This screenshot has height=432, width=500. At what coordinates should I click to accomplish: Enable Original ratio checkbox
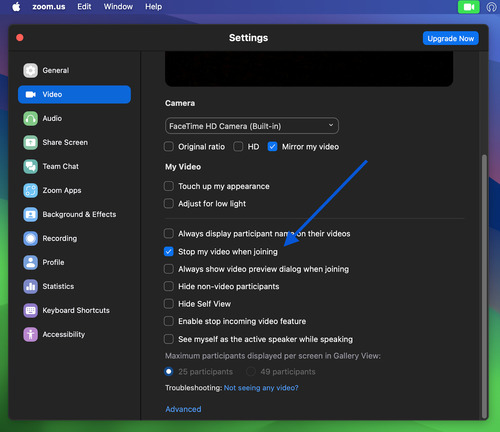169,146
